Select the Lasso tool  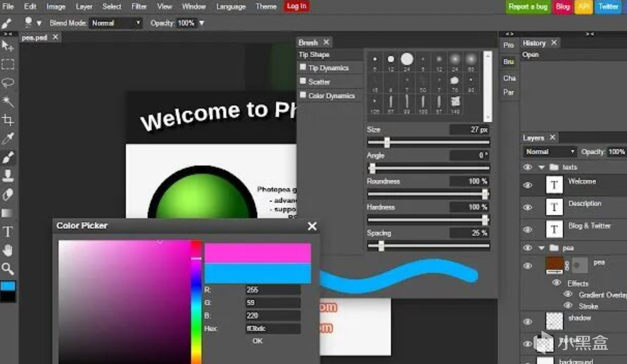8,83
